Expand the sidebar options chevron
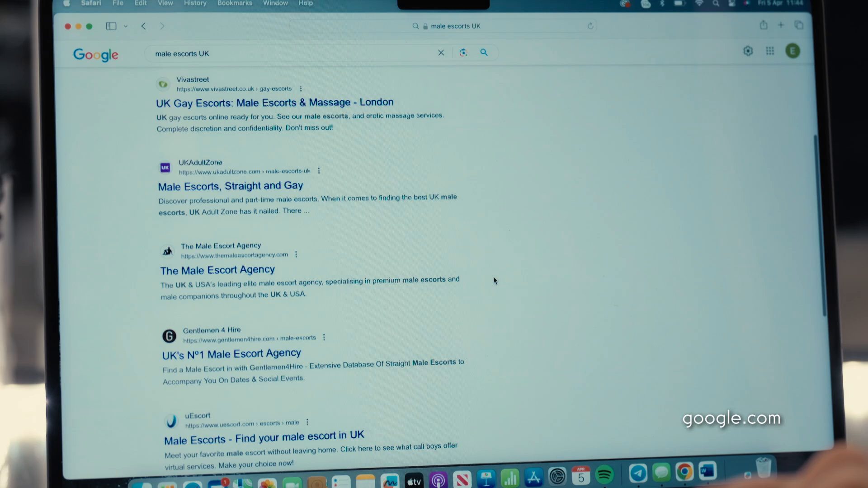 tap(126, 26)
